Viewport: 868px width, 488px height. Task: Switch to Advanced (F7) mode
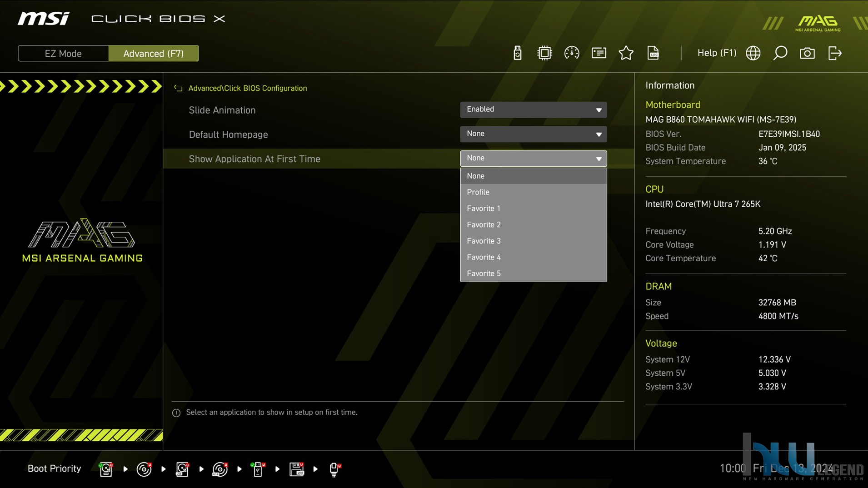pos(154,53)
